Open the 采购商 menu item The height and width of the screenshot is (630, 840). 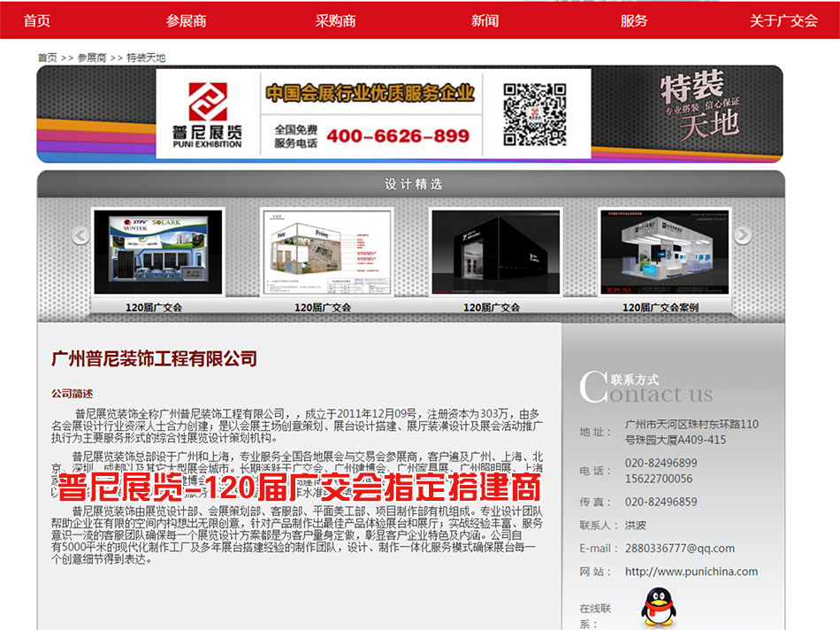335,21
